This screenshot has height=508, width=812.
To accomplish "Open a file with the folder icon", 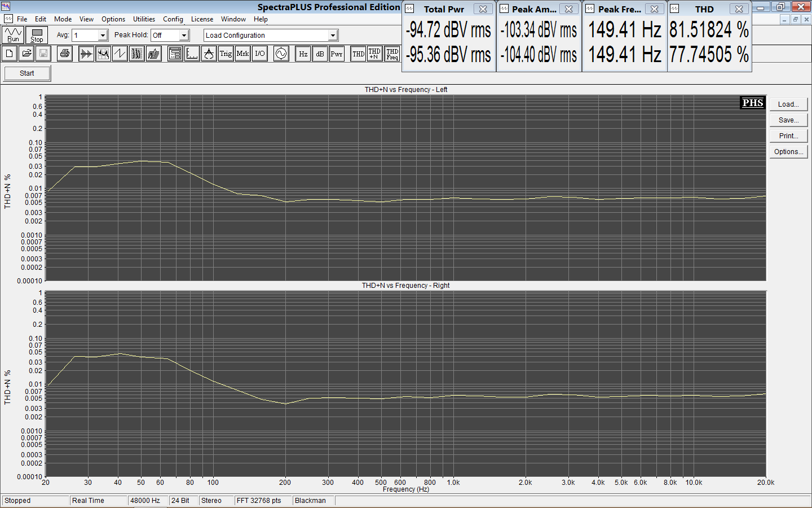I will [26, 54].
